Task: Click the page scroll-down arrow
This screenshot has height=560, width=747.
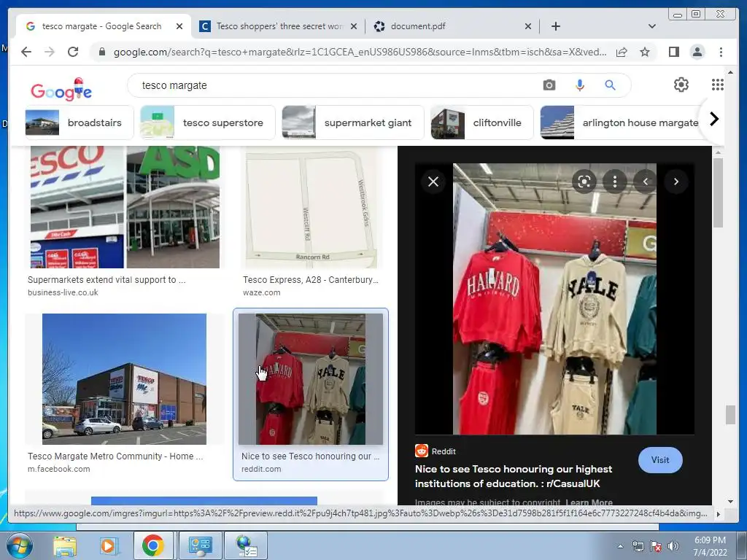Action: coord(730,501)
